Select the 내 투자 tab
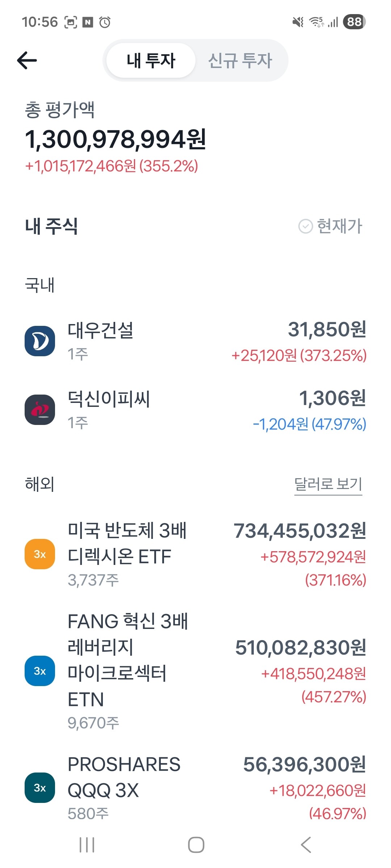 click(x=151, y=60)
